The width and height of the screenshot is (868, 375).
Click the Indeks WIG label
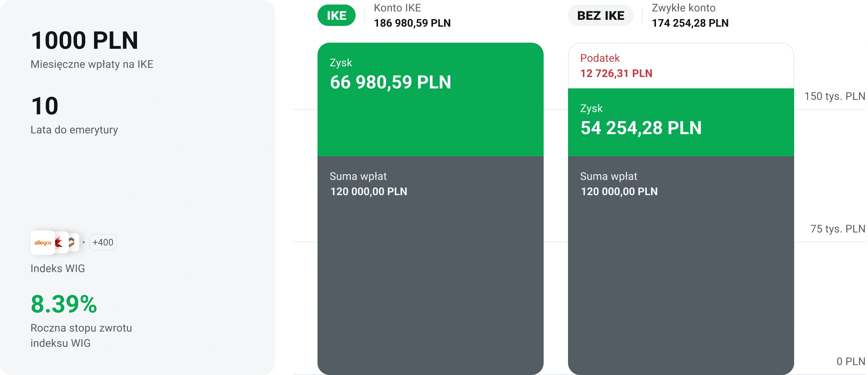tap(58, 269)
